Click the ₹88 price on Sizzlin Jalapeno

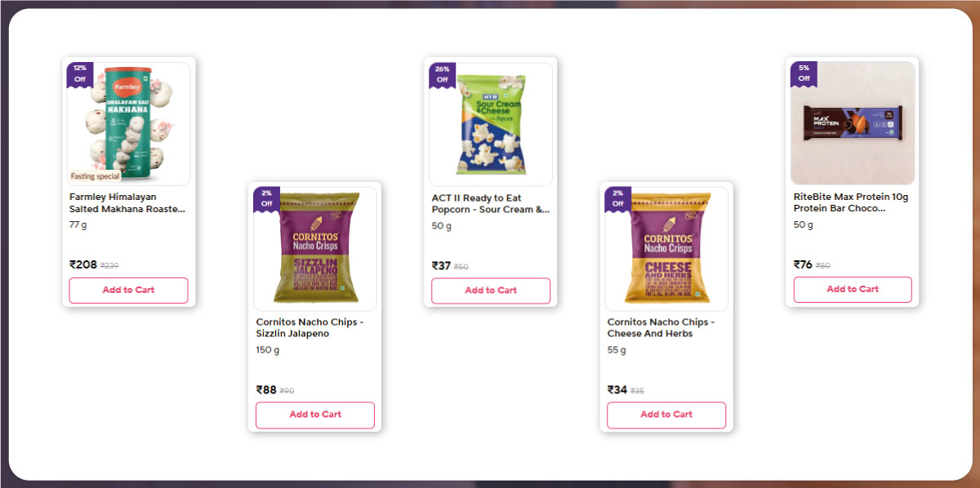click(266, 390)
